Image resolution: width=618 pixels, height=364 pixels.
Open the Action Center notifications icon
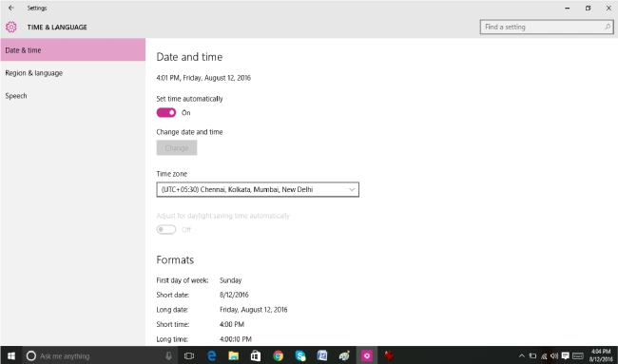[565, 356]
